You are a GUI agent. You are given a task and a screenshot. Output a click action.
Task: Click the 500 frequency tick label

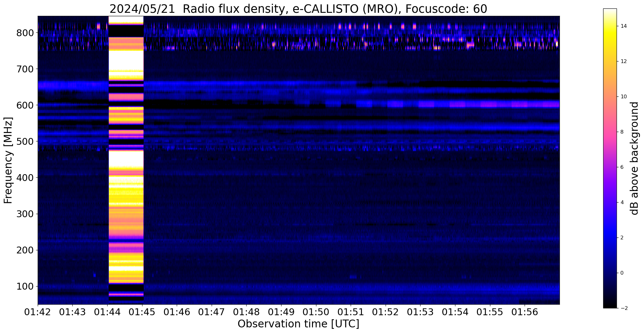pos(25,141)
